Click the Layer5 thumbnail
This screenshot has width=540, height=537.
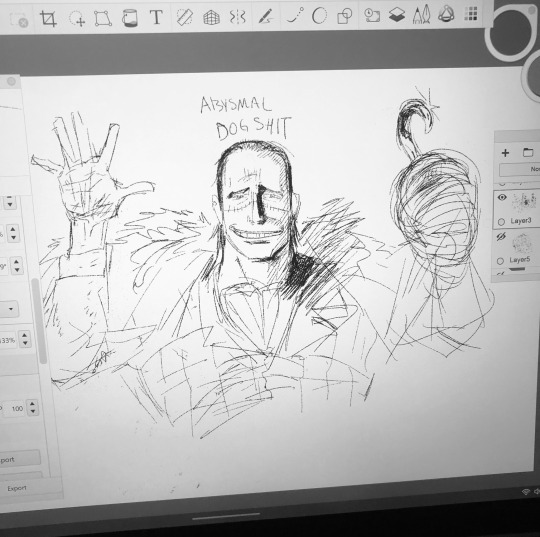[522, 242]
